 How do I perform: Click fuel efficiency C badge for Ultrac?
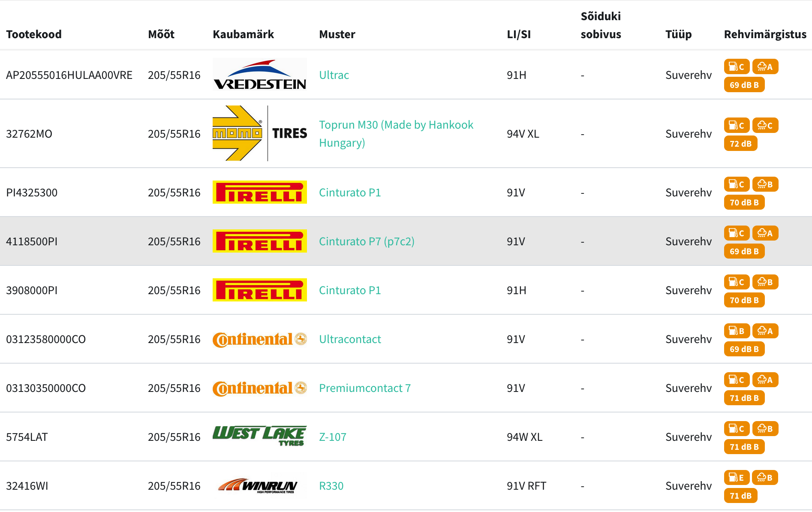(736, 66)
